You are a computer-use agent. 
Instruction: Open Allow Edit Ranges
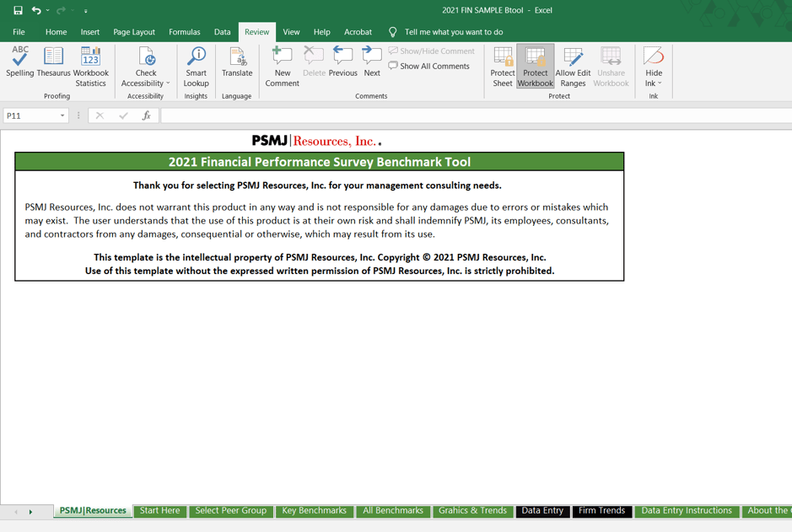tap(573, 67)
